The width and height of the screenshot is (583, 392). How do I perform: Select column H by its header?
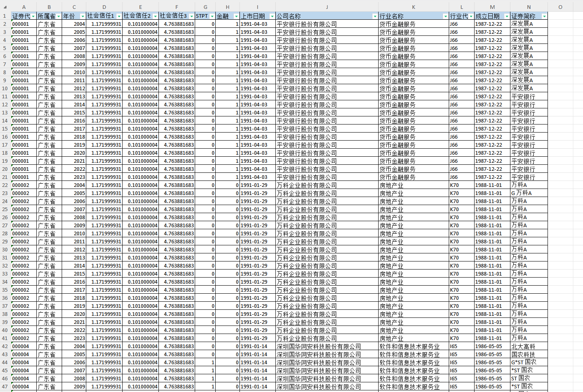point(227,7)
